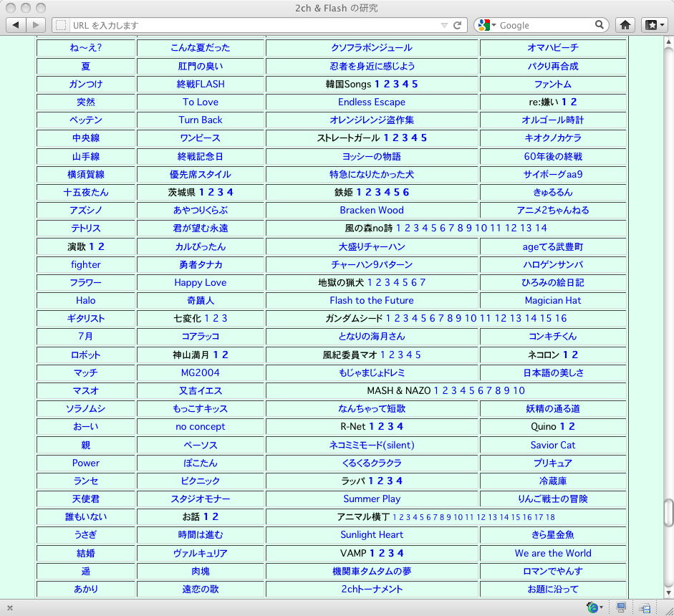
Task: Open the bookmarks star menu button
Action: 655,25
